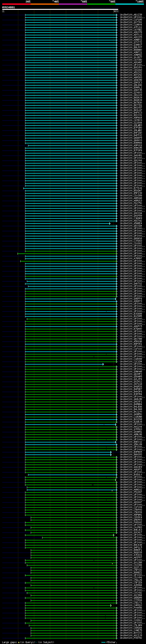Select the UniRef100_B8RIX2 label

point(131,442)
